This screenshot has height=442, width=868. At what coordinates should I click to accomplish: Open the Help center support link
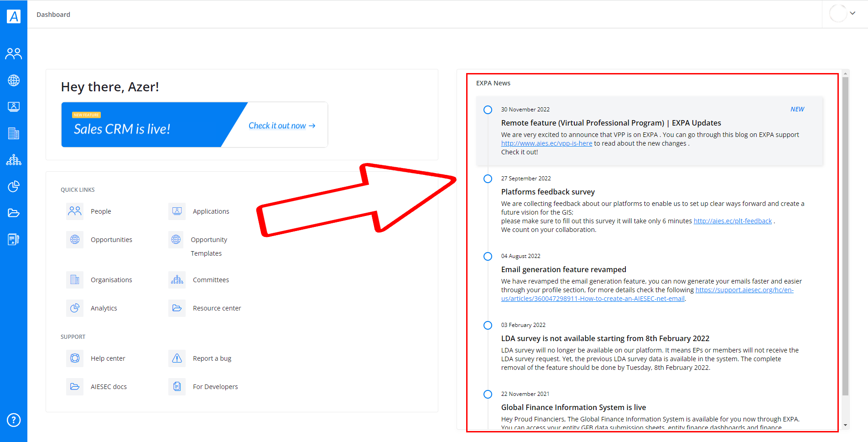(108, 358)
